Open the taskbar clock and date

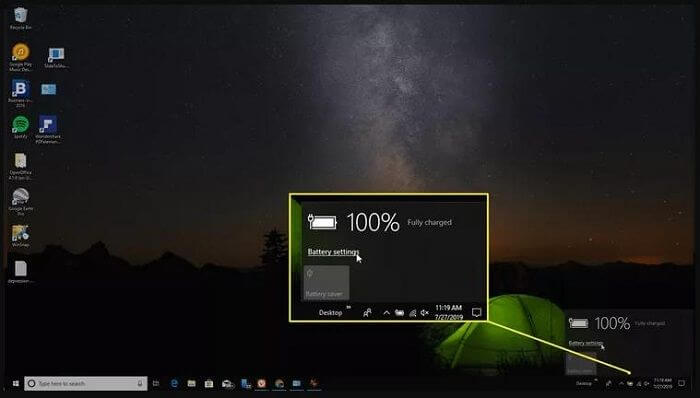[663, 383]
